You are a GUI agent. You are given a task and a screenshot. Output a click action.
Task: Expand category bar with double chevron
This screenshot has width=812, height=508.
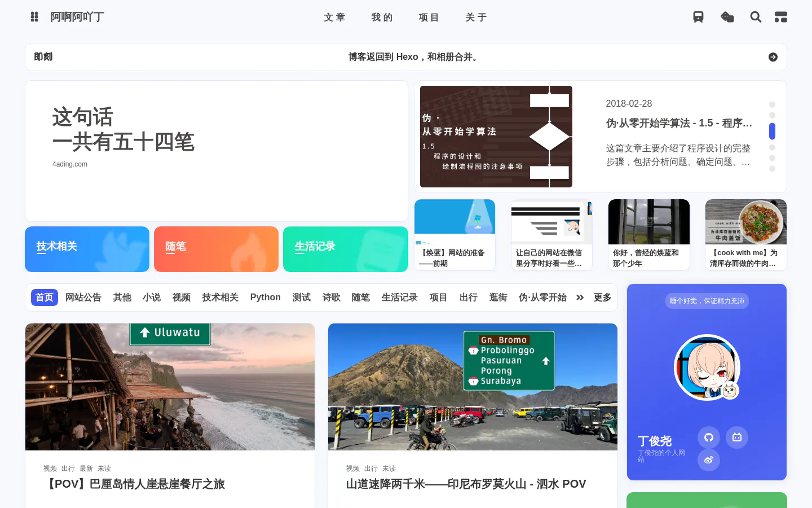[x=580, y=297]
